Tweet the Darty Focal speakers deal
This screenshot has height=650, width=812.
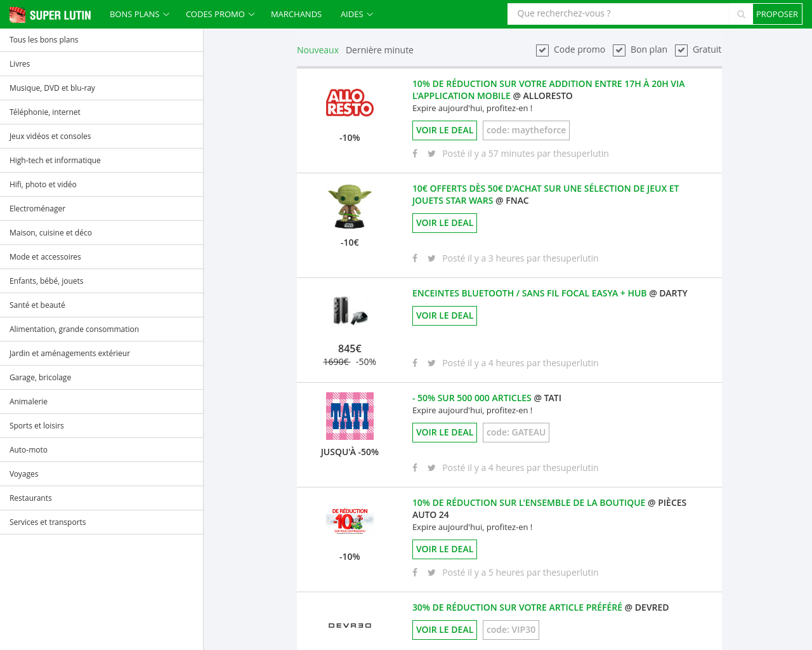point(431,363)
